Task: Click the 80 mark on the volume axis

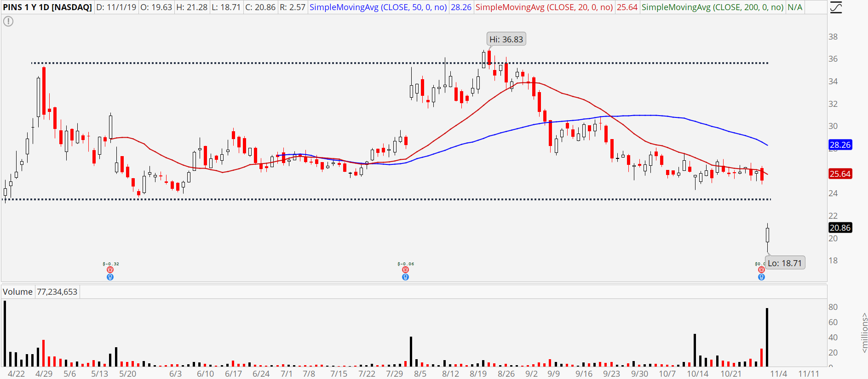Action: coord(833,307)
